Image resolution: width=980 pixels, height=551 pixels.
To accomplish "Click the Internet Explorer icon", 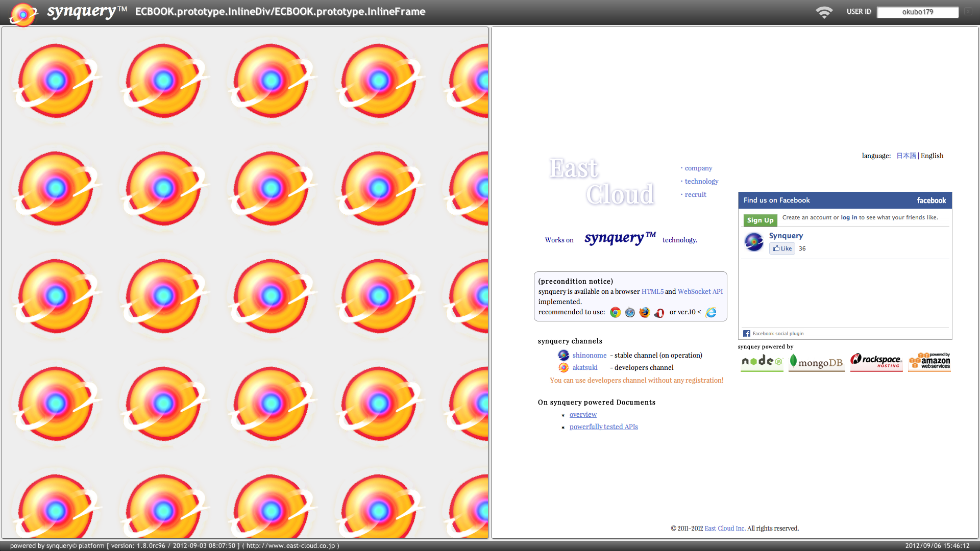I will point(711,312).
